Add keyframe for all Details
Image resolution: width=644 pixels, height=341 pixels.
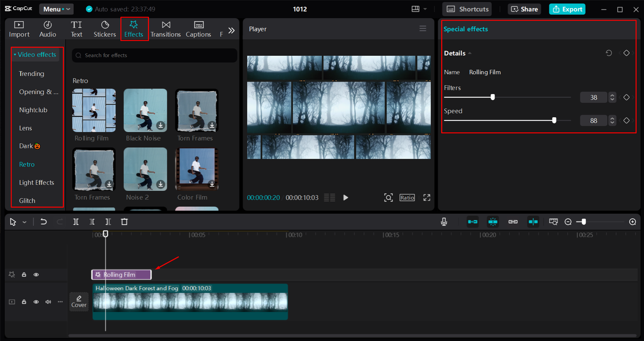pyautogui.click(x=626, y=53)
